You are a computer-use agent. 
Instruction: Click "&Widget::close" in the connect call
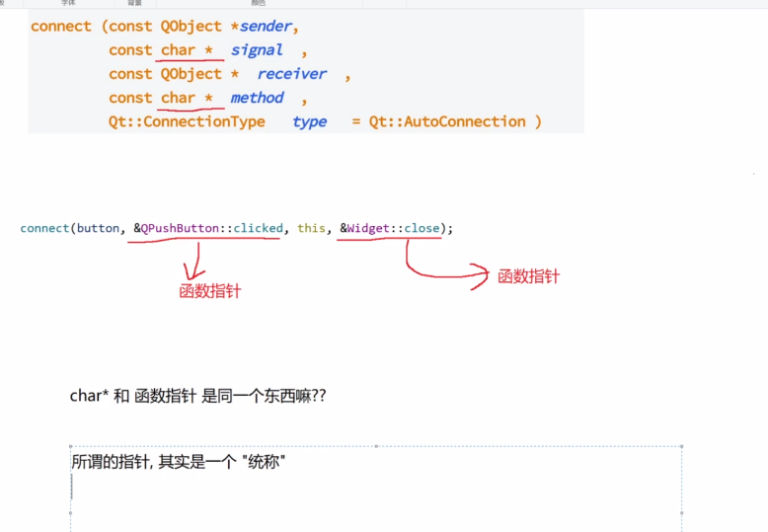(390, 228)
